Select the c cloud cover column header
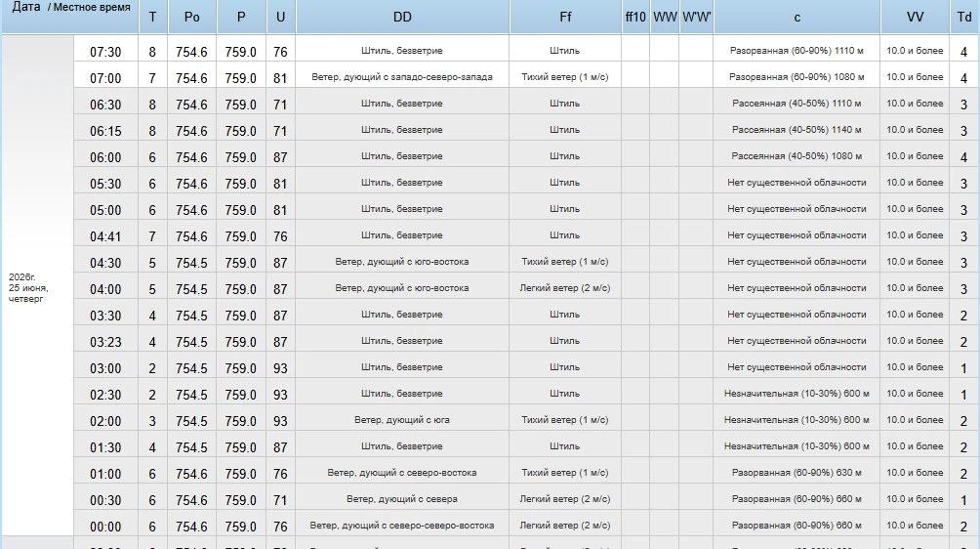This screenshot has height=549, width=980. 796,17
